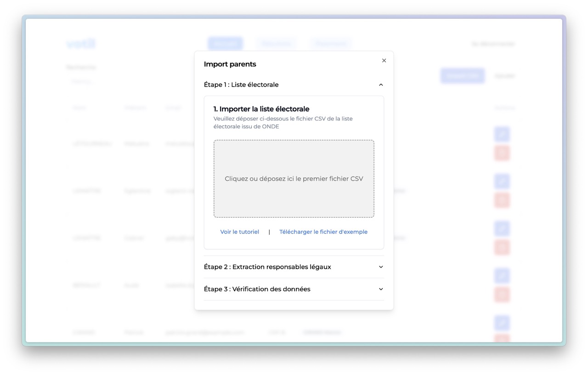Click the trash icon in the second row
The width and height of the screenshot is (588, 375).
[502, 200]
